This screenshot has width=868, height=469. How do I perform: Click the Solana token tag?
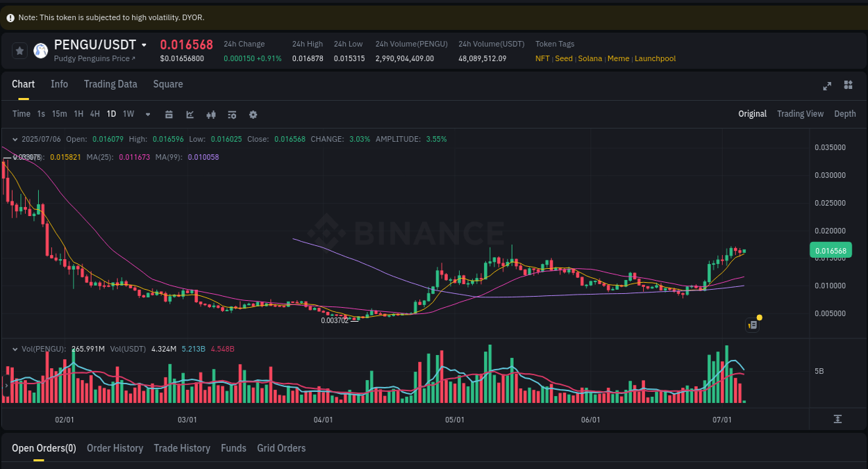pyautogui.click(x=590, y=59)
